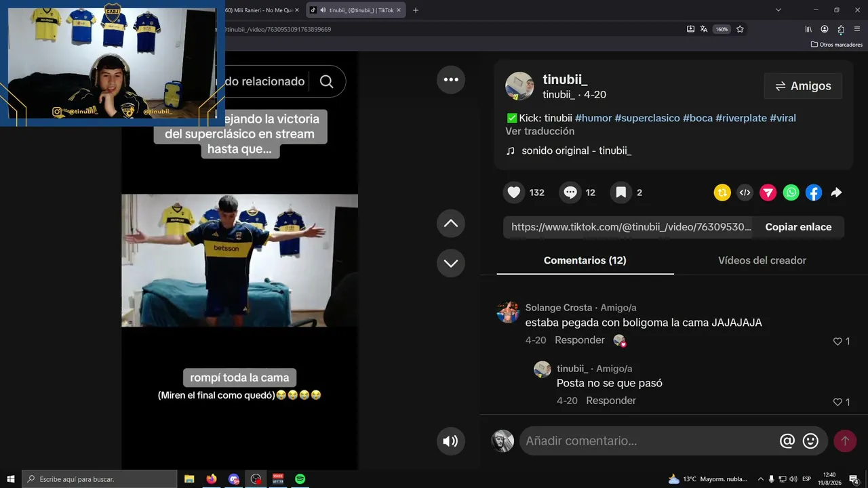Click the video URL link field
The height and width of the screenshot is (488, 868).
(631, 227)
